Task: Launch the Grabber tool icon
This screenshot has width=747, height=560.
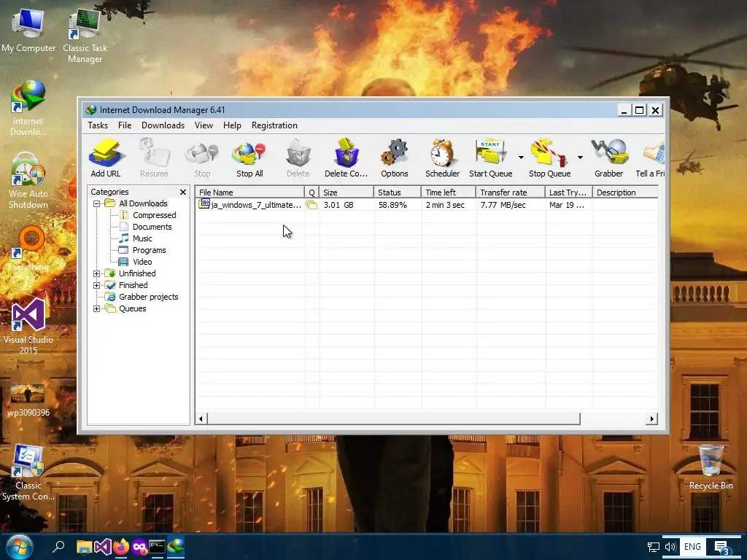Action: pos(609,158)
